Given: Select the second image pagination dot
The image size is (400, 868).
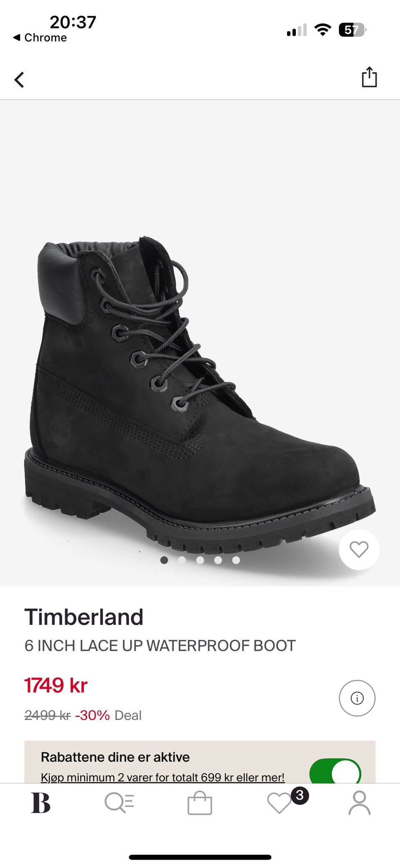Looking at the screenshot, I should [182, 560].
